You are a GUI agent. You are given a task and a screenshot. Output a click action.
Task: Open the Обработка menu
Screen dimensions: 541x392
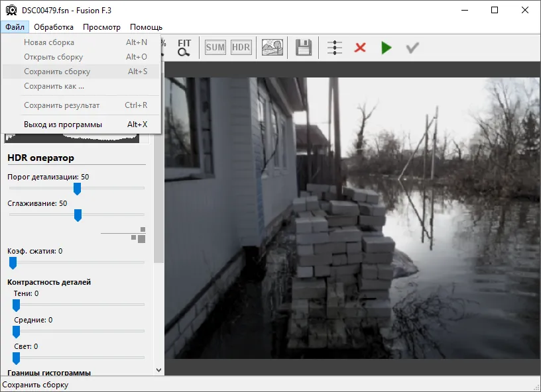tap(54, 27)
